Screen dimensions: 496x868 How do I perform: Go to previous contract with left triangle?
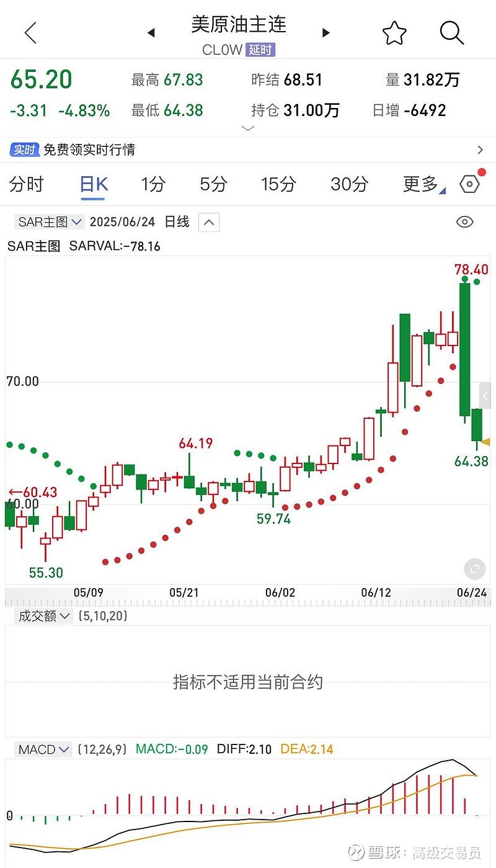click(x=151, y=33)
